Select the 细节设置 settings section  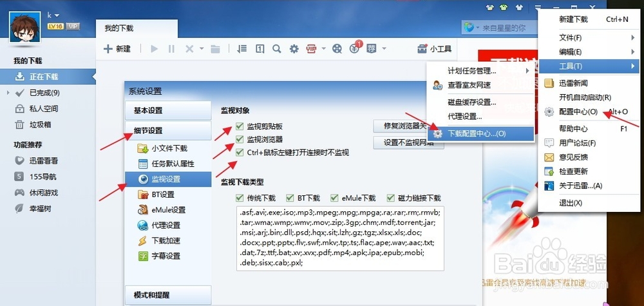coord(168,131)
